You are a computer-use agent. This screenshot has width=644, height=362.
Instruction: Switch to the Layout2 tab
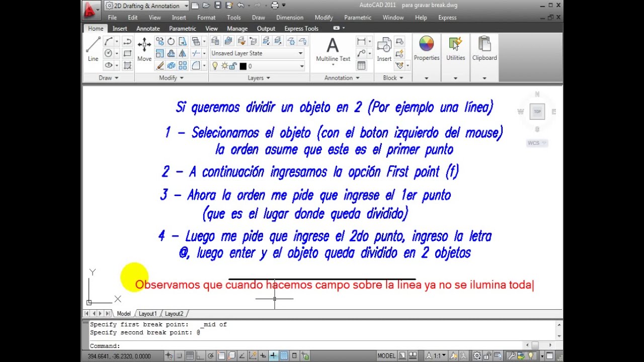point(174,314)
